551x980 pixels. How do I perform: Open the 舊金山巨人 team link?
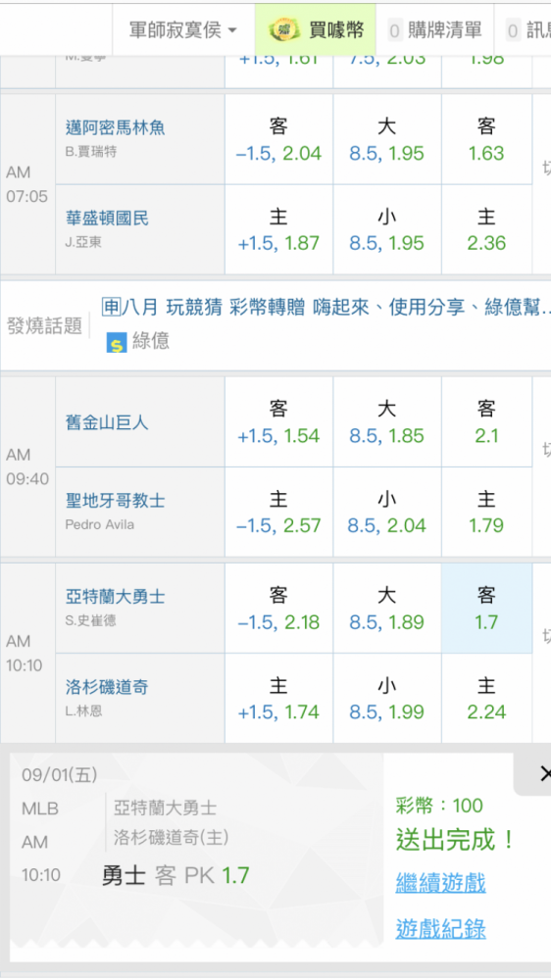click(107, 422)
